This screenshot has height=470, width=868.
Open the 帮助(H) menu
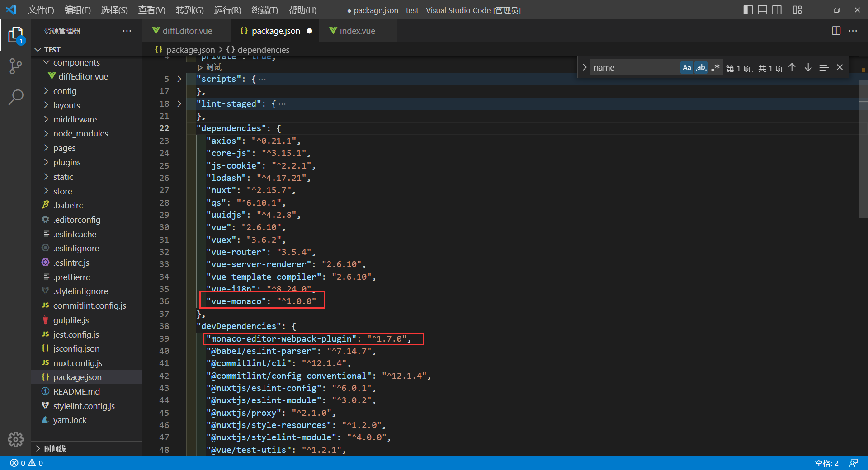pyautogui.click(x=302, y=10)
